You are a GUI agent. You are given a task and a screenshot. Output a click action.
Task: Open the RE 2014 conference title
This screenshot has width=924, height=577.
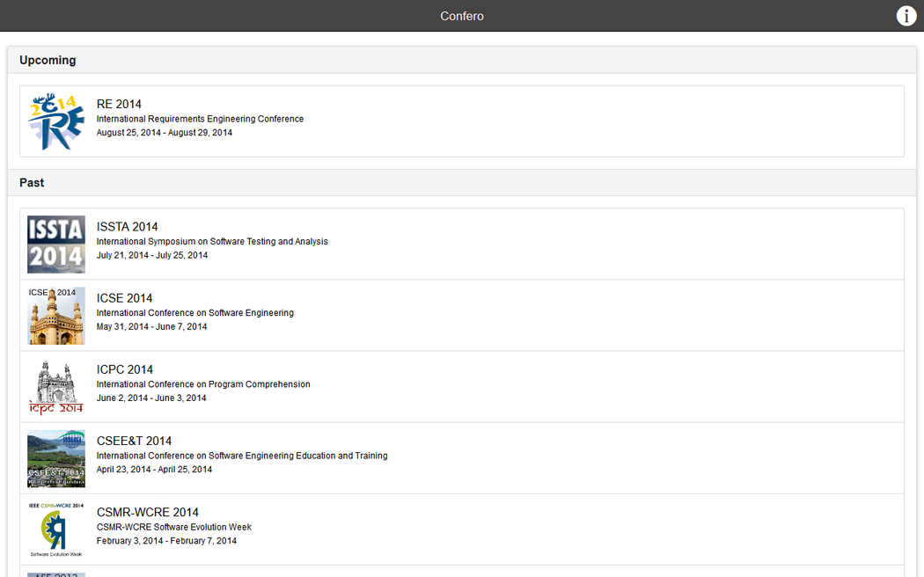(119, 104)
